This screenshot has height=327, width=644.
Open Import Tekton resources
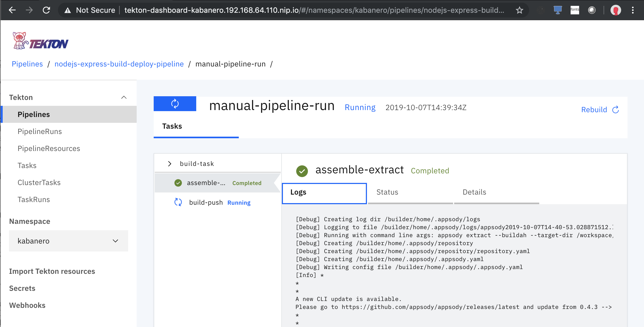52,271
